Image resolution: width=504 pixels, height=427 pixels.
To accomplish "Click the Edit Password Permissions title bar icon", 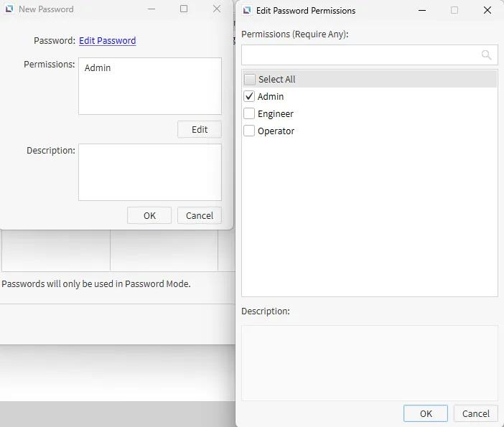I will (x=246, y=11).
